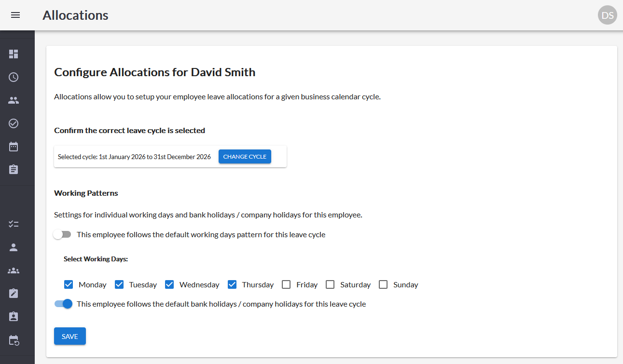The image size is (623, 364).
Task: Click the Change Cycle button
Action: [x=245, y=157]
